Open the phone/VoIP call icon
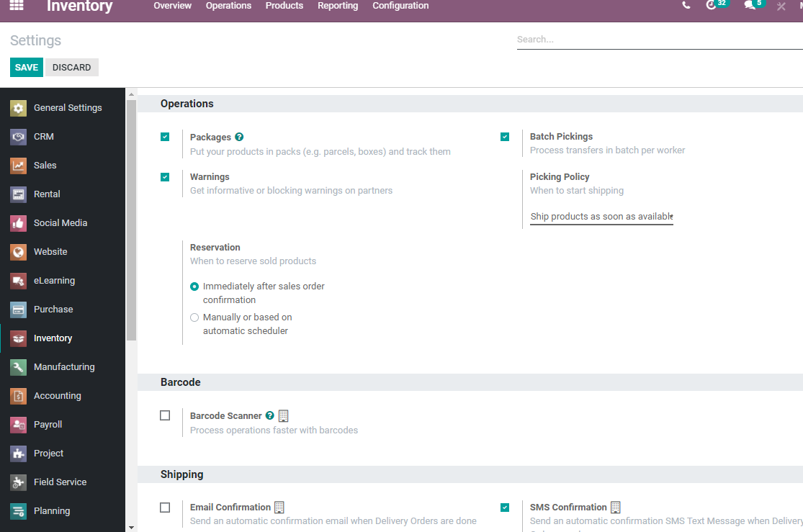The width and height of the screenshot is (803, 532). click(x=685, y=6)
